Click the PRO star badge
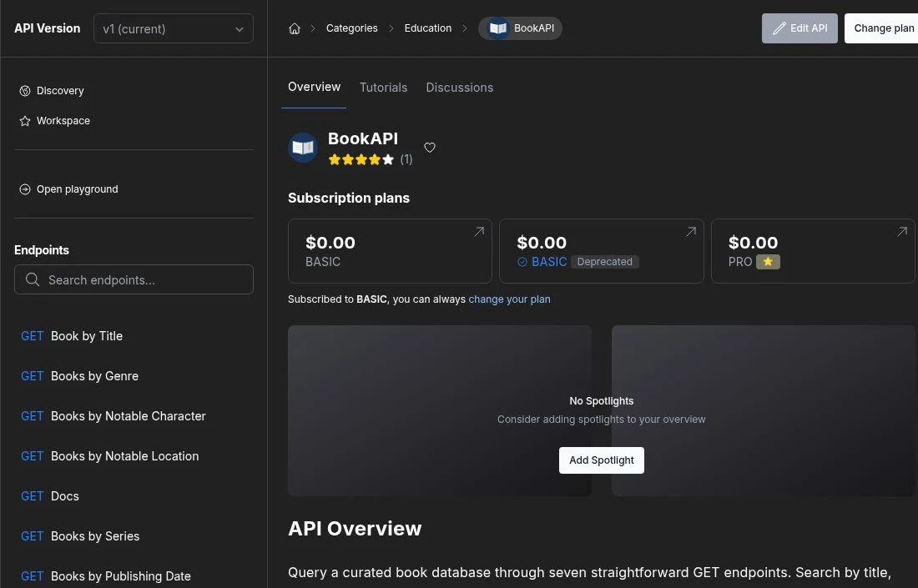The height and width of the screenshot is (588, 918). (768, 262)
